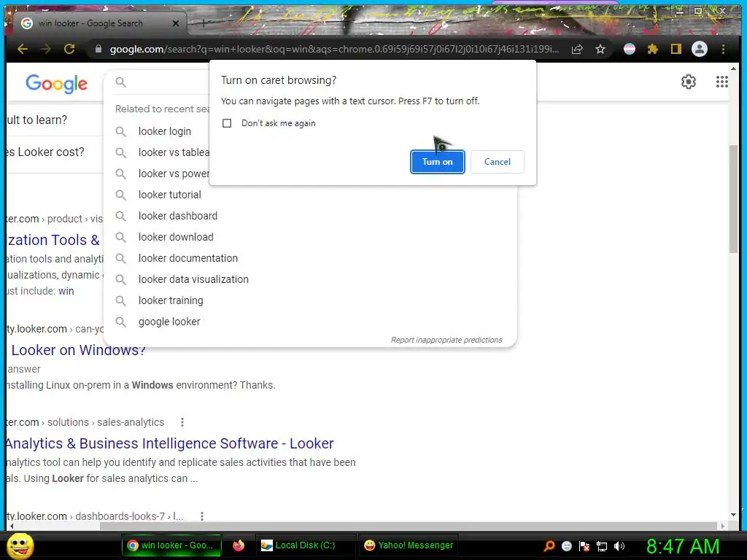The width and height of the screenshot is (747, 560).
Task: Click the tray network icon
Action: coord(602,546)
